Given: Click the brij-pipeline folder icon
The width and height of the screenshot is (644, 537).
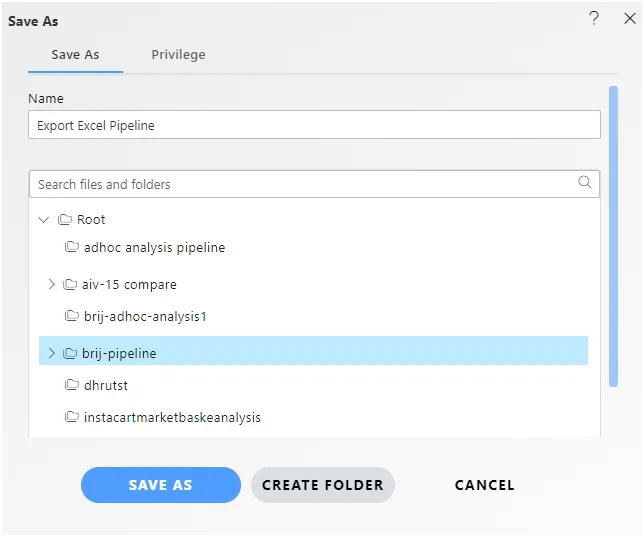Looking at the screenshot, I should (69, 353).
